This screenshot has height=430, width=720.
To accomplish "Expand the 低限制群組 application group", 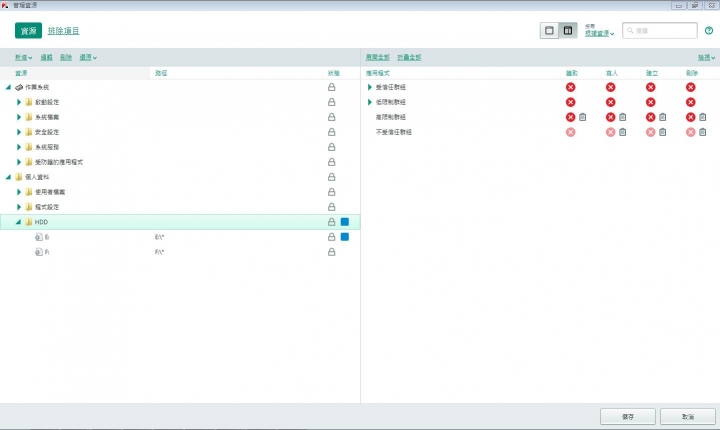I will (370, 102).
